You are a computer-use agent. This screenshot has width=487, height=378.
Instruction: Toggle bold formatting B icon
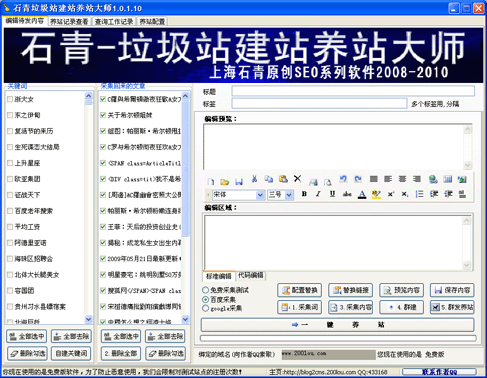pos(304,194)
